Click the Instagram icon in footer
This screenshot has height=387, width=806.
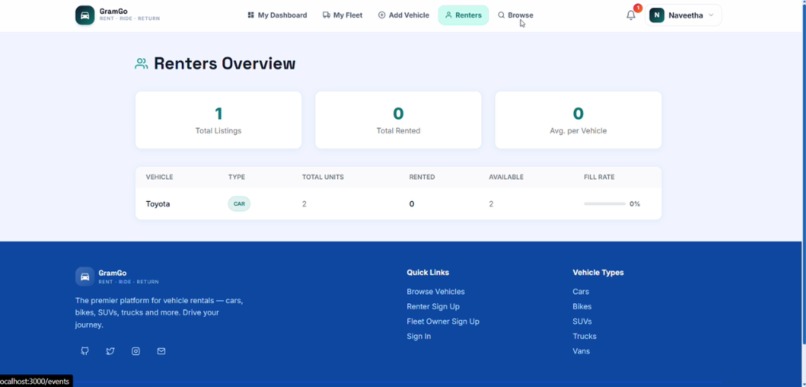pyautogui.click(x=136, y=351)
